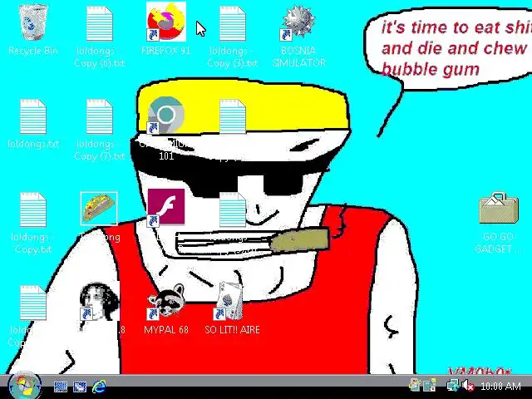The height and width of the screenshot is (399, 532).
Task: Launch the MYPAL 68 raccoon shortcut
Action: [x=166, y=301]
